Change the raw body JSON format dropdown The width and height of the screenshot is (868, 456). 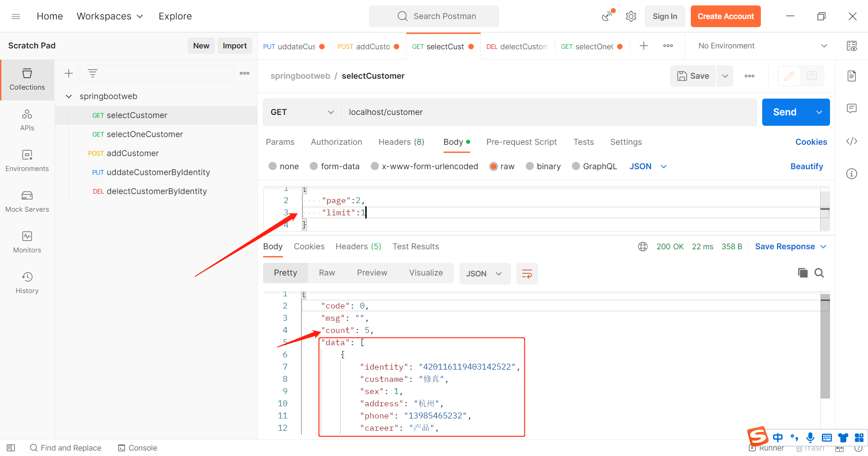pos(648,166)
